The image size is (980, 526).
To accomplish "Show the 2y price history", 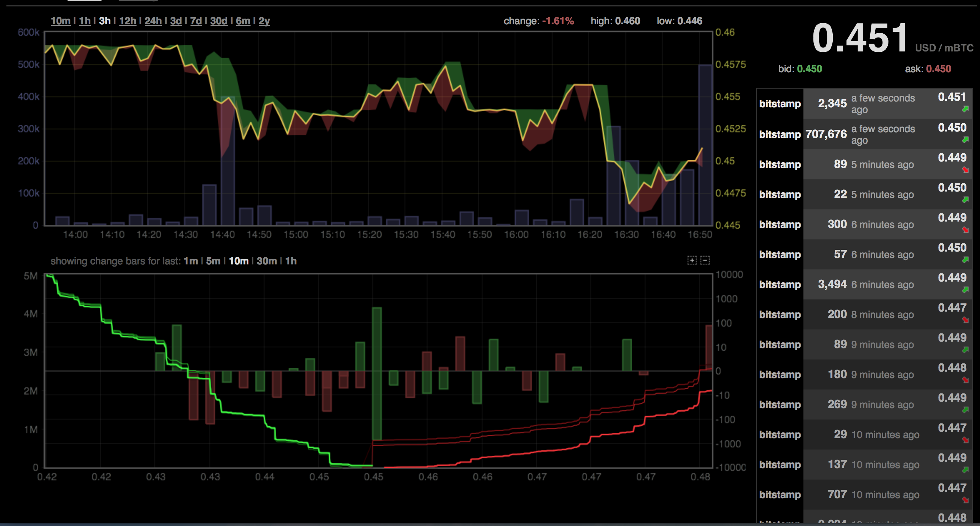I will (x=264, y=21).
